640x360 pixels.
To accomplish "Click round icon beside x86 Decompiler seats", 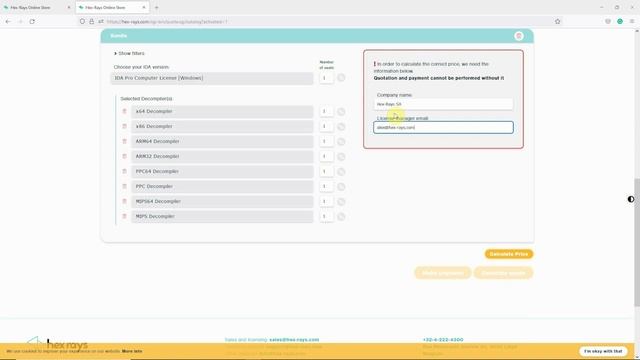I will click(x=341, y=127).
